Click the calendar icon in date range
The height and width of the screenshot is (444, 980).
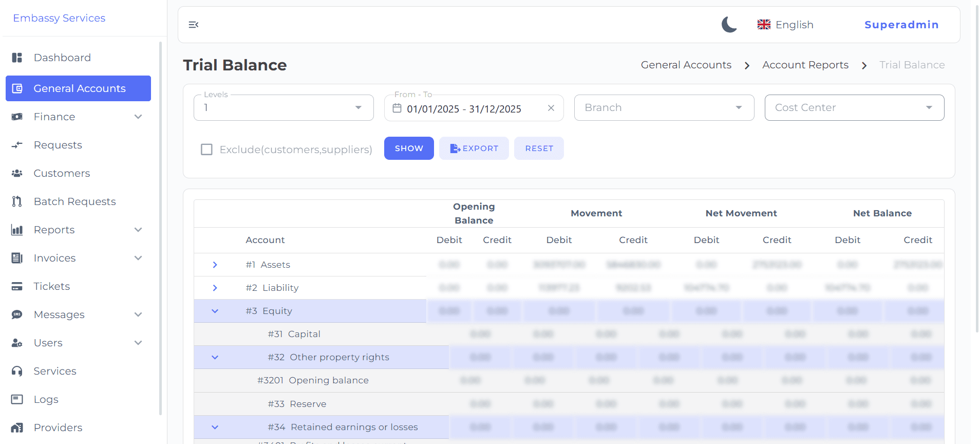397,108
